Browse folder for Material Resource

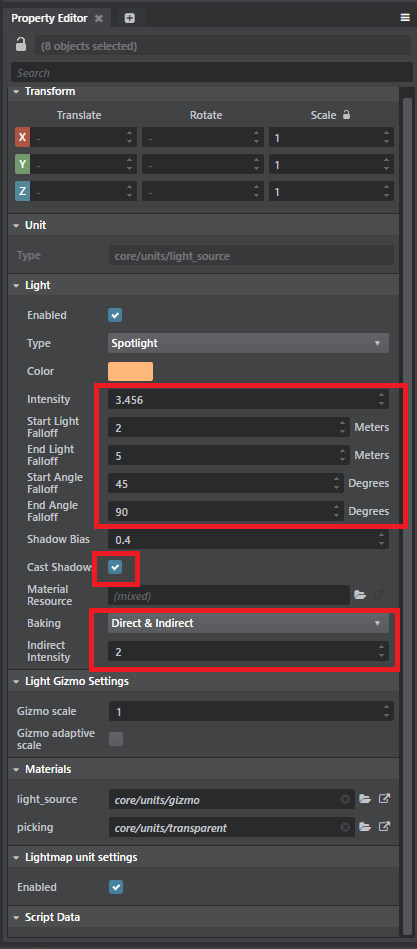(360, 595)
